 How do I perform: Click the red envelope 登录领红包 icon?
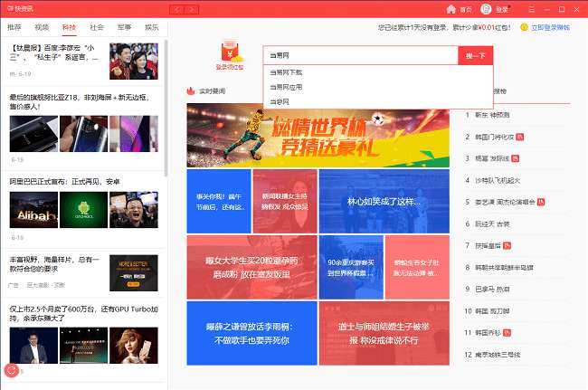point(230,56)
